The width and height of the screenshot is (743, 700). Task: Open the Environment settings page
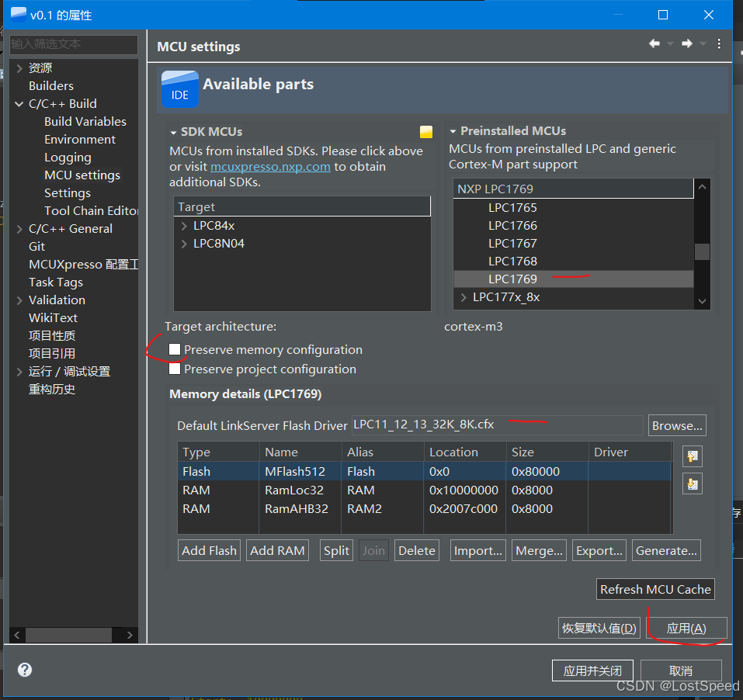coord(80,140)
